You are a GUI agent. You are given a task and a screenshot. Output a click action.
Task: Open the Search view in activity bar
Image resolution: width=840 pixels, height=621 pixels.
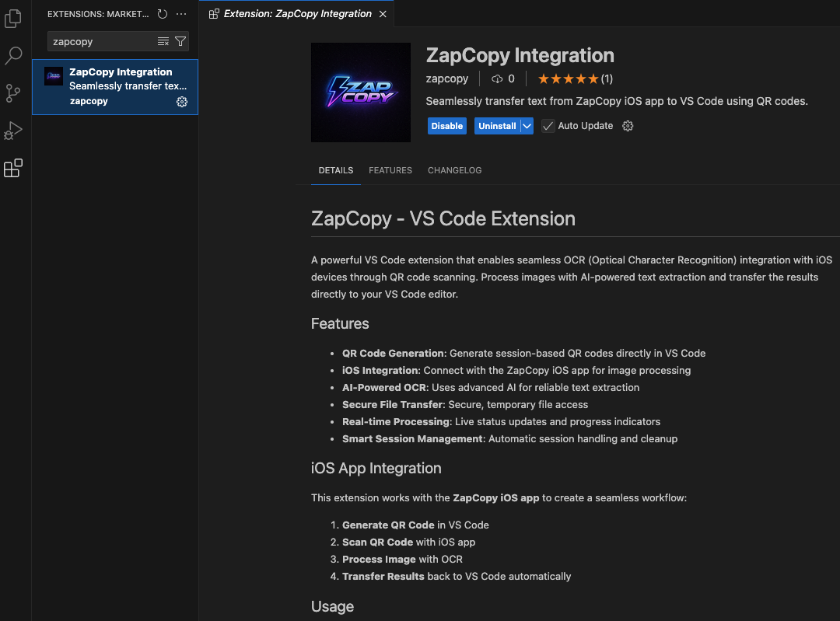tap(13, 56)
